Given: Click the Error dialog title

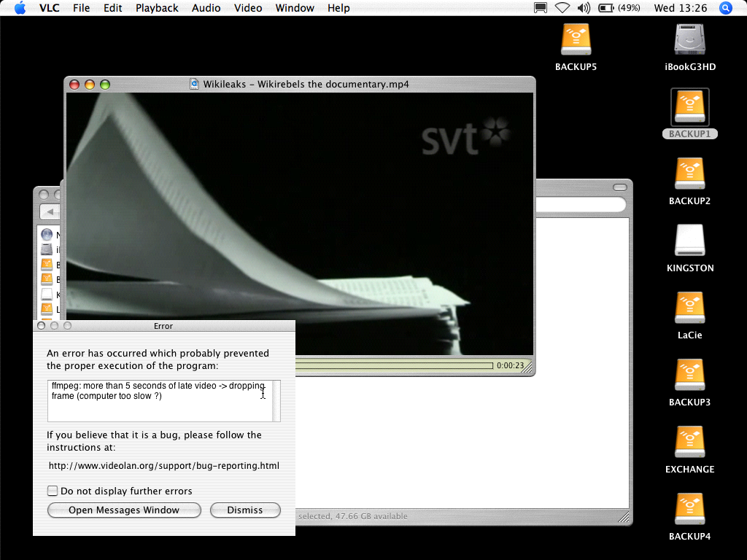Looking at the screenshot, I should tap(163, 326).
